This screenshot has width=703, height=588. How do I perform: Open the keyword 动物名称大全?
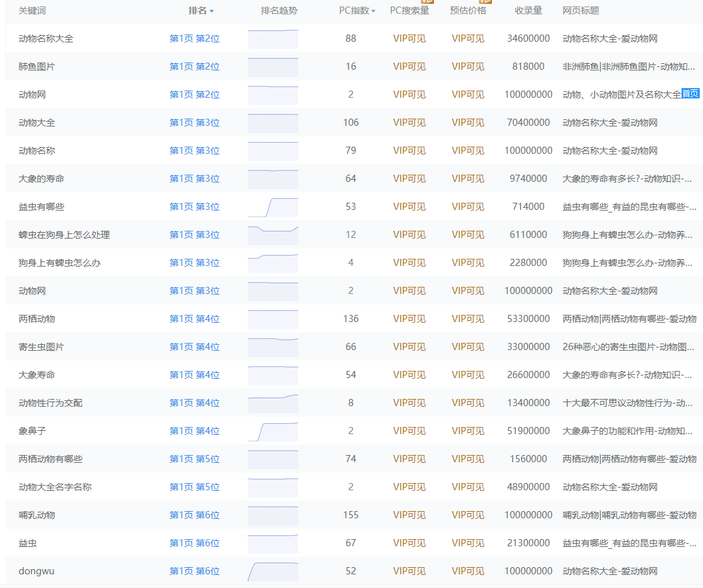coord(46,38)
